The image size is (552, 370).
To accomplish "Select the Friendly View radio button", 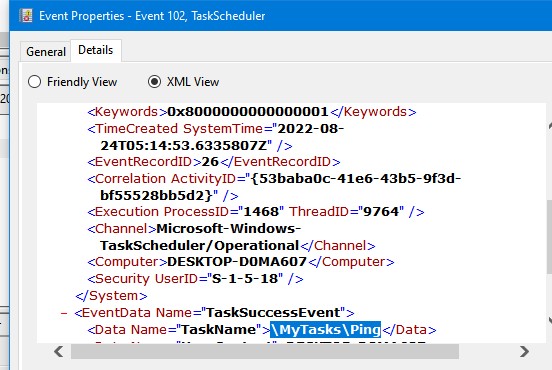I will click(34, 82).
